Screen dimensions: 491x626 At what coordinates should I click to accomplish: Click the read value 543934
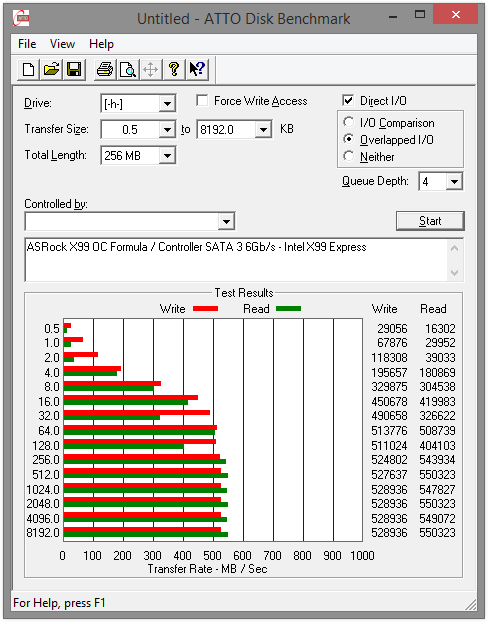[437, 460]
